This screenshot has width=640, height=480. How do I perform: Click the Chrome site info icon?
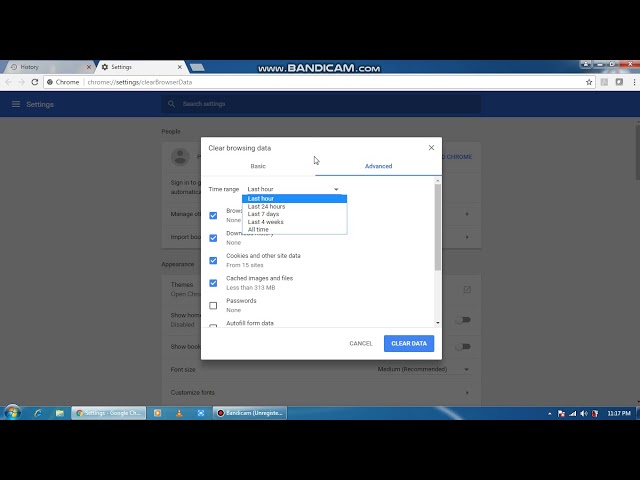(50, 82)
